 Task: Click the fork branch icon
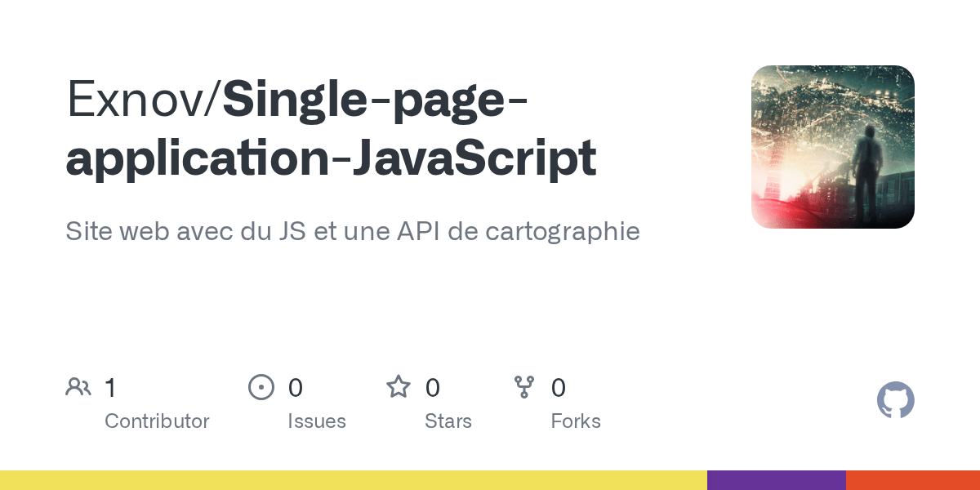(x=524, y=387)
